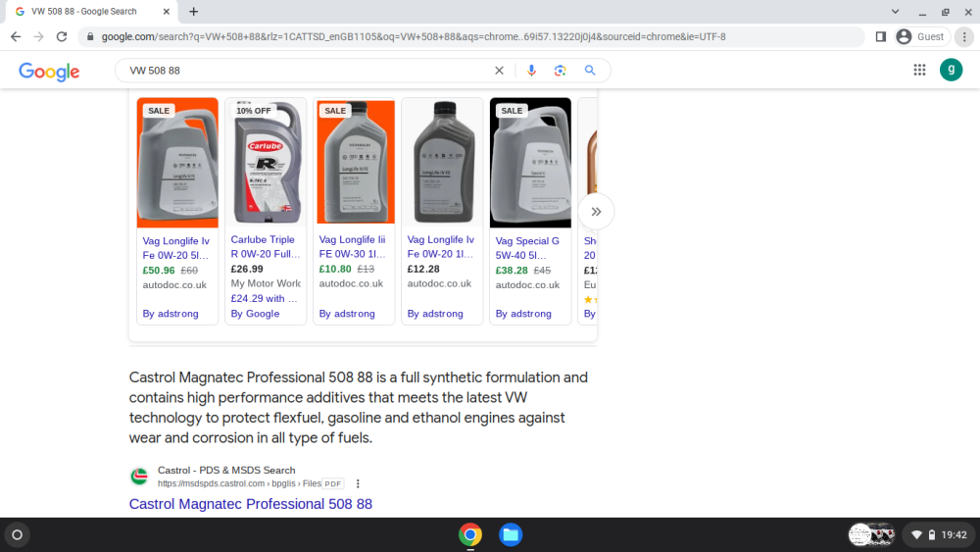980x552 pixels.
Task: Submit search with the magnifier icon
Action: coord(590,71)
